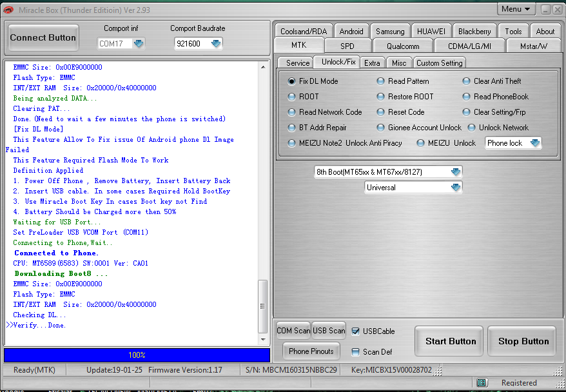
Task: Select Gionee Account Unlock option
Action: (x=380, y=128)
